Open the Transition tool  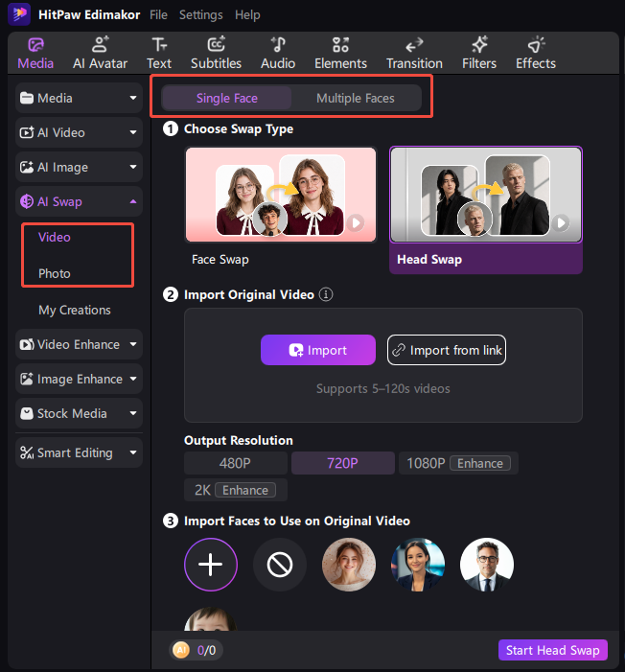pyautogui.click(x=414, y=54)
